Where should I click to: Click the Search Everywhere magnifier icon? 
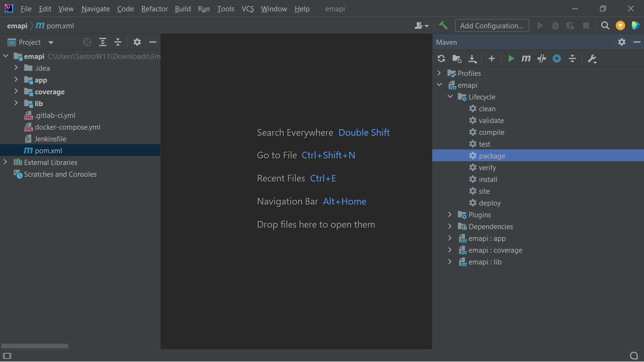(x=605, y=25)
